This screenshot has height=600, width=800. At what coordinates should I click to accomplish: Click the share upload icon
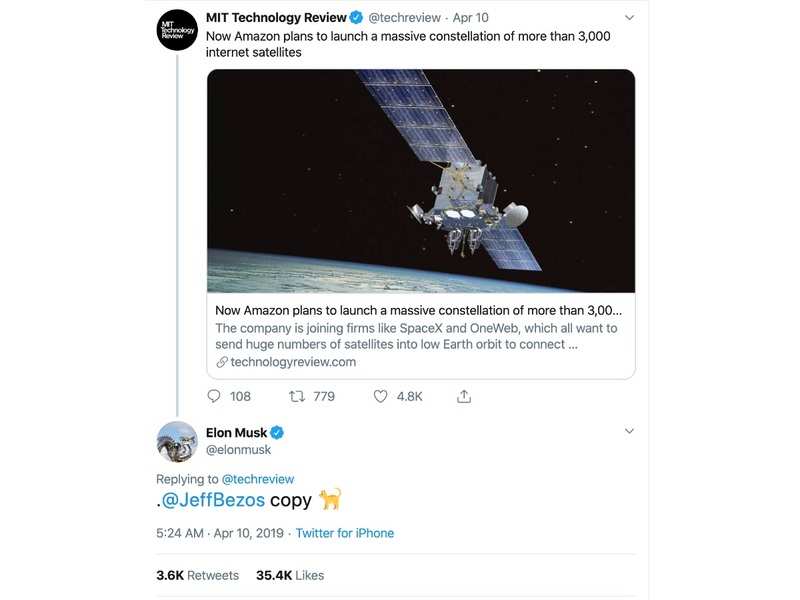point(464,396)
